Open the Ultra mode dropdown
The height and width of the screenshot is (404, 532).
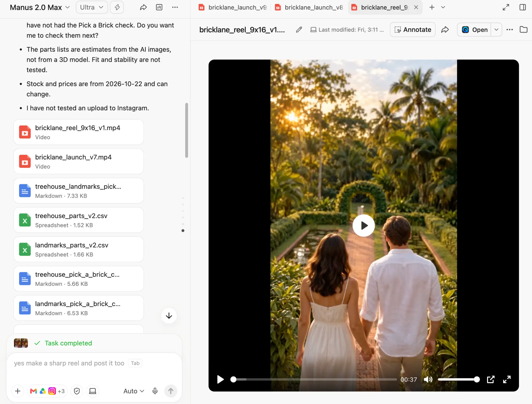(x=92, y=7)
